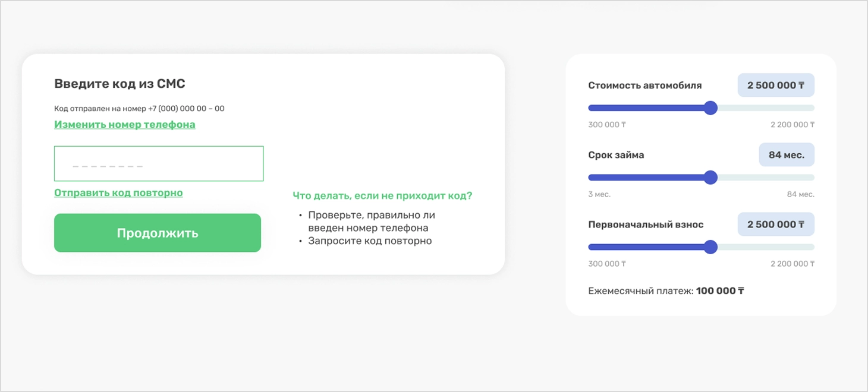Click the 'Продолжить' continue button
The image size is (868, 392).
coord(157,233)
